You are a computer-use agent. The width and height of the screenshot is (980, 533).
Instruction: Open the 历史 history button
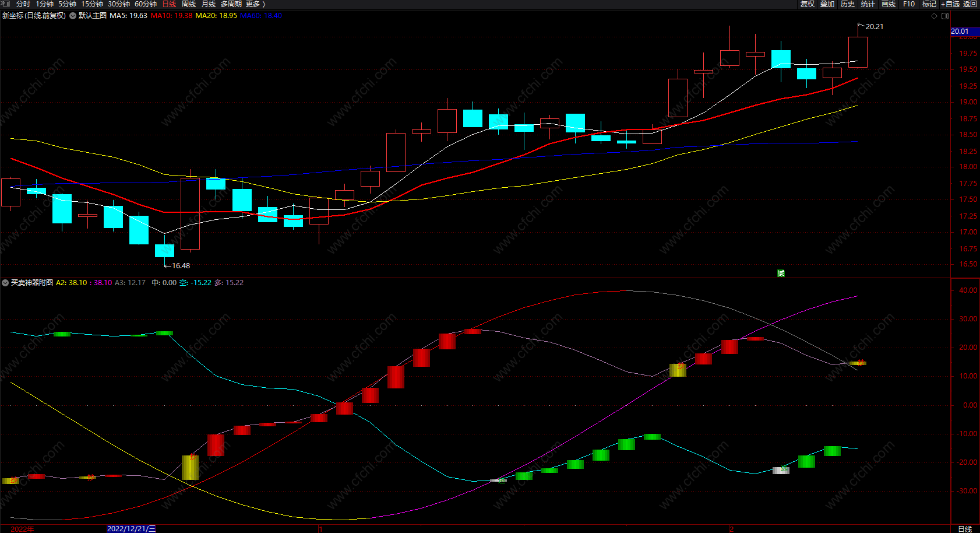[x=848, y=4]
